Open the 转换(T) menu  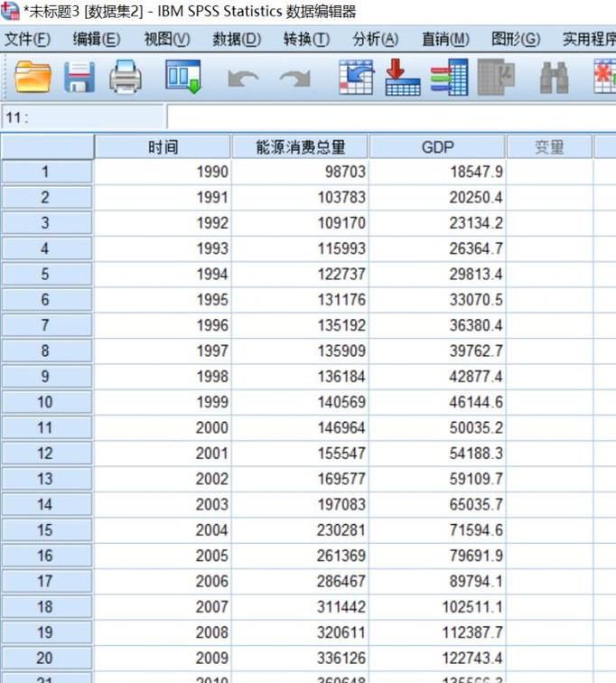(x=306, y=40)
